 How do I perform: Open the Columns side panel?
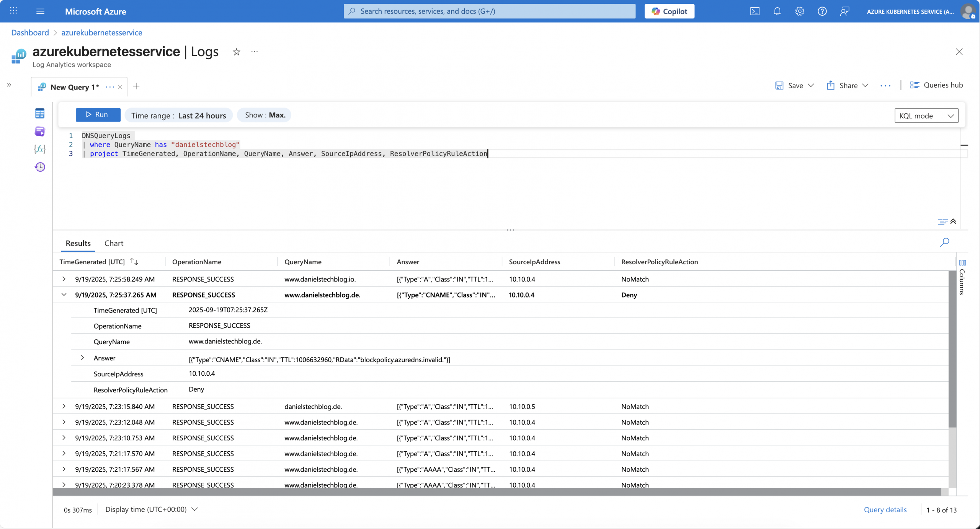point(962,278)
